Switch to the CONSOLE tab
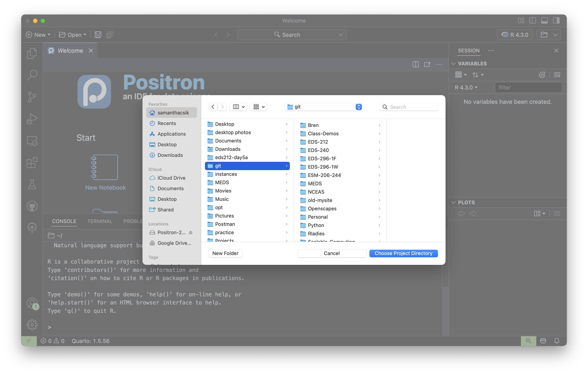Viewport: 588px width, 374px height. (x=64, y=221)
